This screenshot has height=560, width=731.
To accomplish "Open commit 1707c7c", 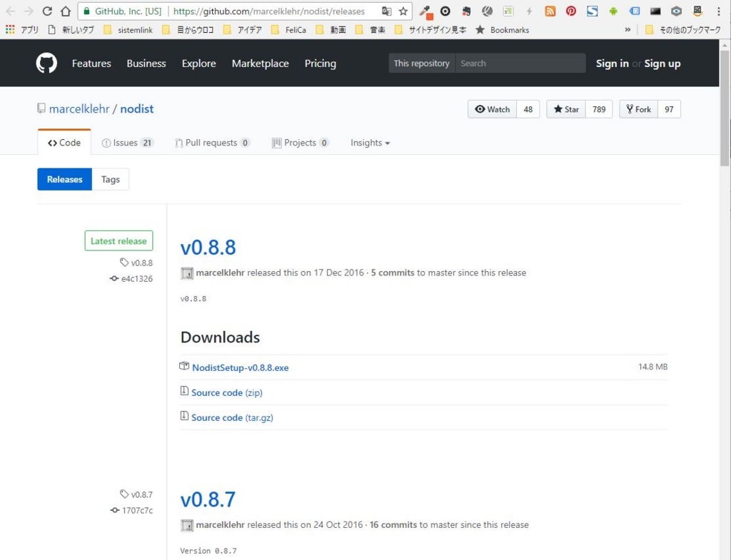I will pyautogui.click(x=137, y=510).
